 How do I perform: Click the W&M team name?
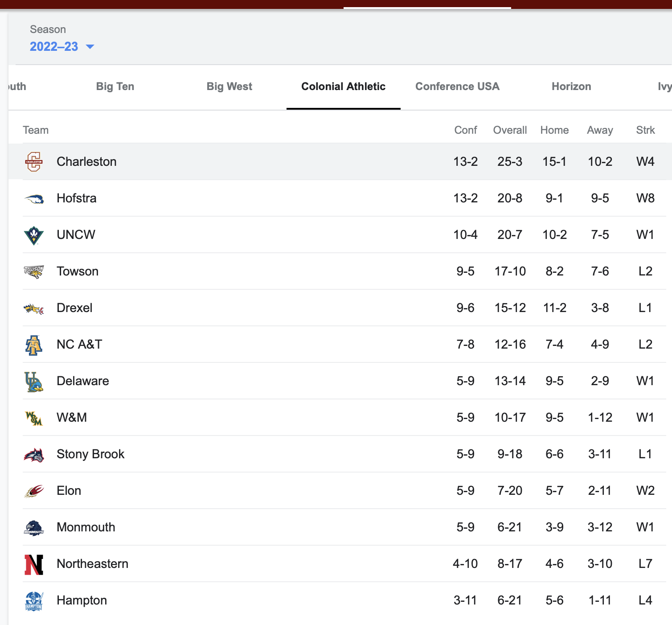(x=72, y=417)
